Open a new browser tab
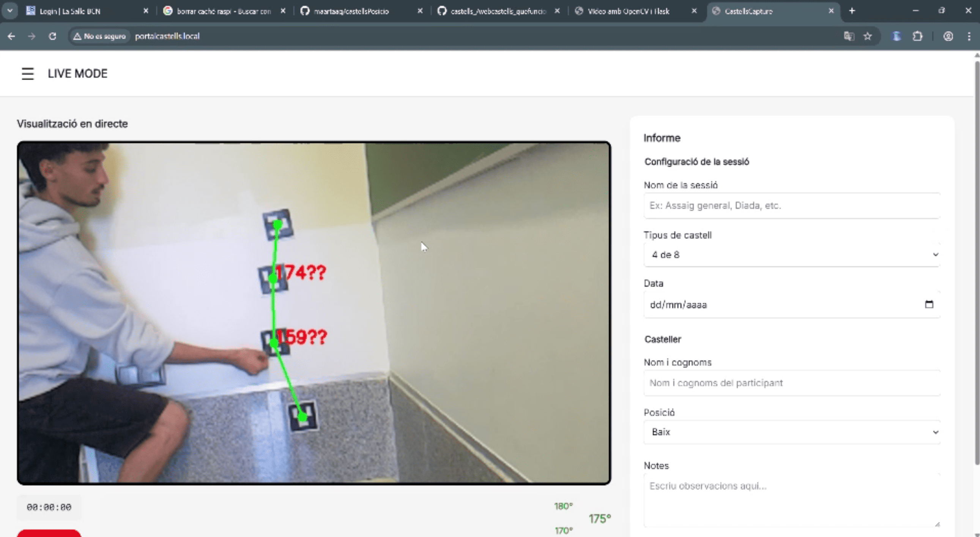This screenshot has height=537, width=980. 852,11
